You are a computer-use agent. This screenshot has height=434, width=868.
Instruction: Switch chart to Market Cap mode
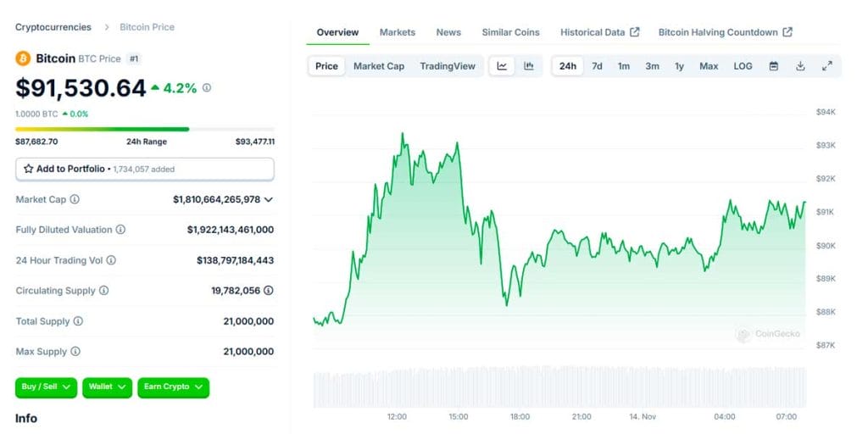click(378, 66)
